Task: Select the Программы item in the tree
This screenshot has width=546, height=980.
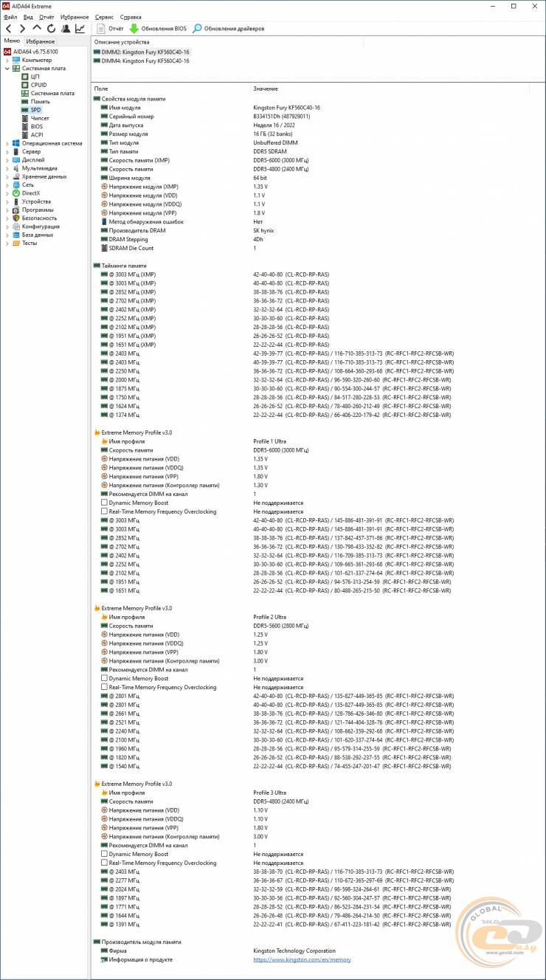Action: click(32, 210)
